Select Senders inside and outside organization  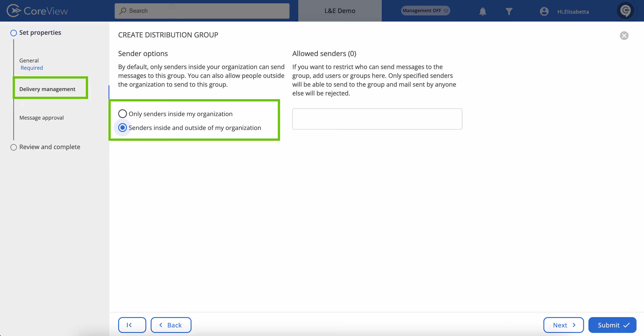point(123,128)
